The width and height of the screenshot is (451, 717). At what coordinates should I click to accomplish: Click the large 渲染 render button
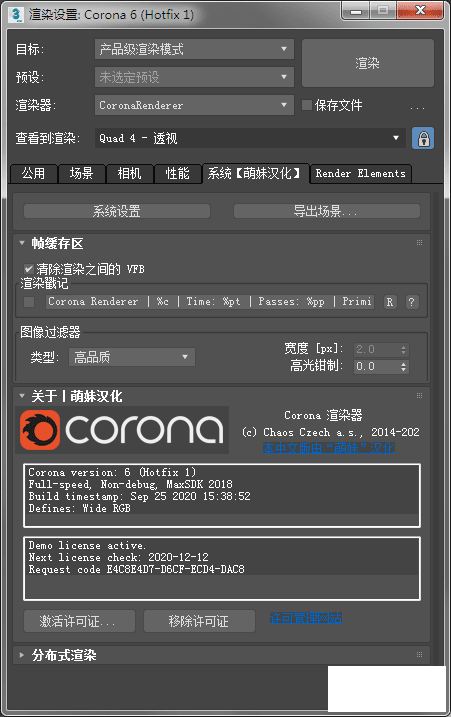(368, 63)
